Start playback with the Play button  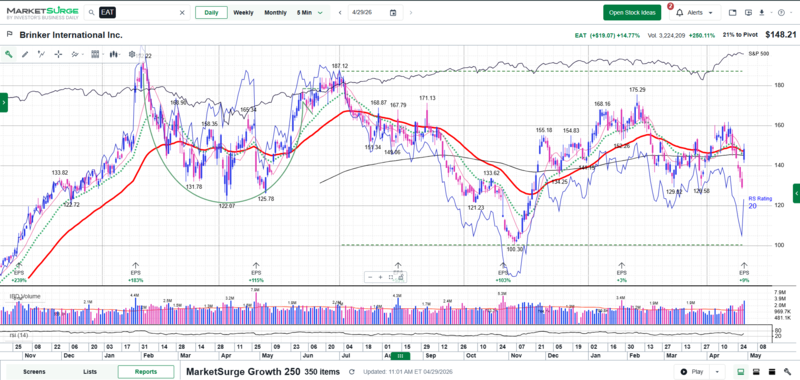click(x=693, y=372)
